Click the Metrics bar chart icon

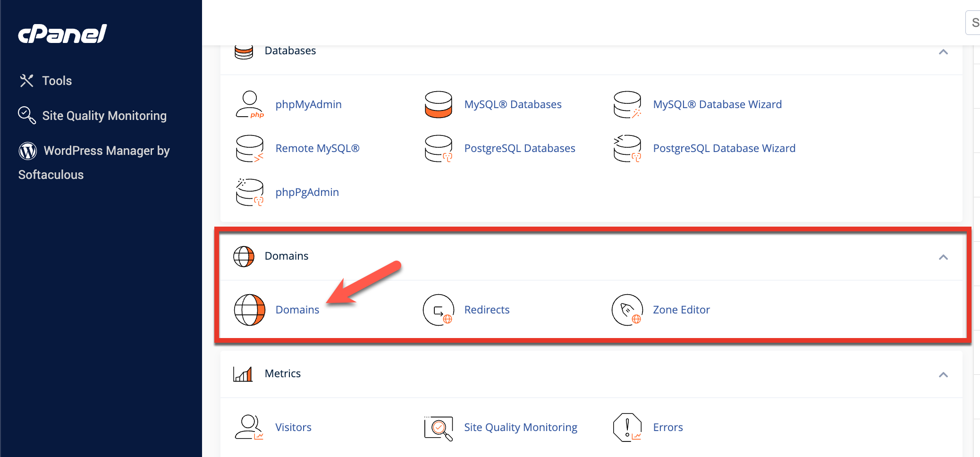coord(243,374)
